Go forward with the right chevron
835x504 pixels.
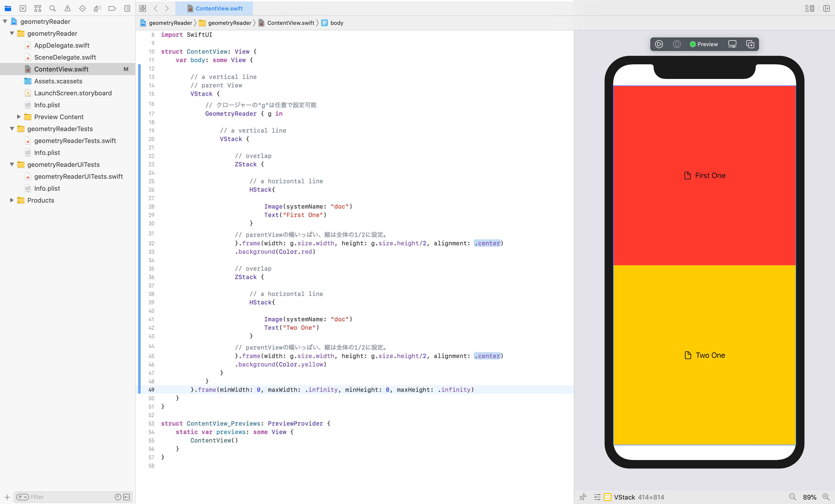167,8
